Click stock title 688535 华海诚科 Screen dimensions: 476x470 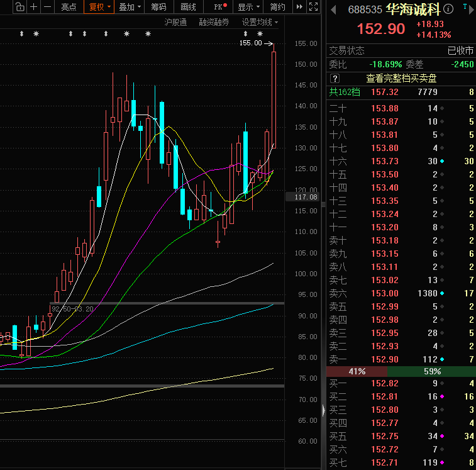[x=394, y=9]
